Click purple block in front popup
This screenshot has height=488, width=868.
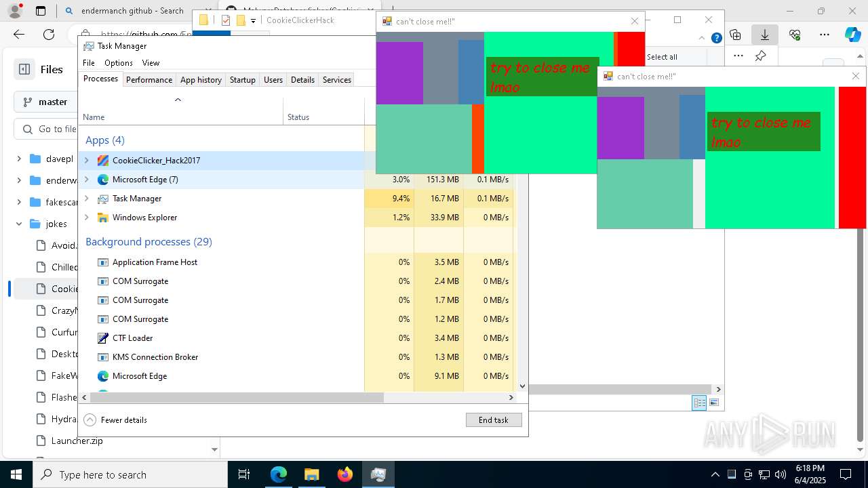coord(620,127)
